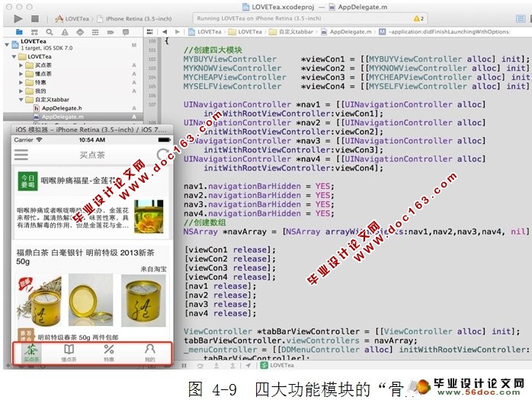Tap 今日要喝 green badge
This screenshot has width=532, height=400.
[28, 181]
